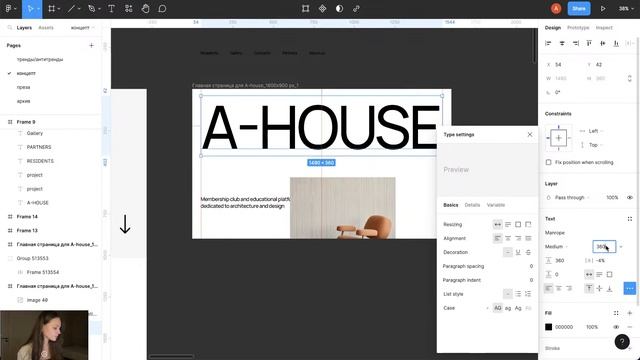640x360 pixels.
Task: Switch to the Inspect tab
Action: click(604, 28)
